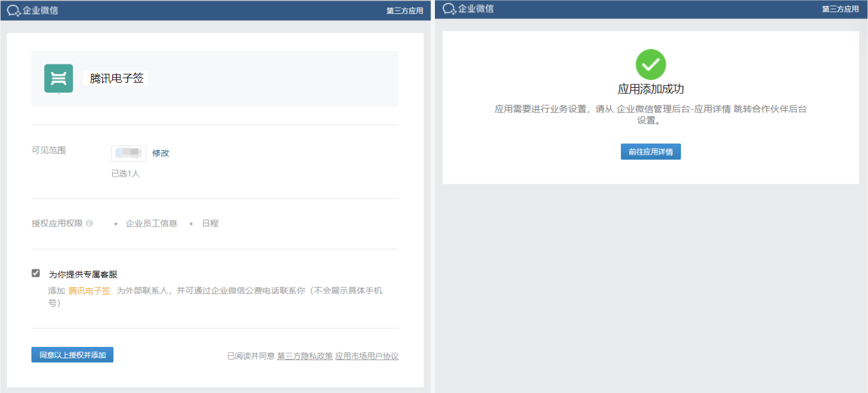This screenshot has width=868, height=393.
Task: Click 企业微信 logo on the authorization page
Action: 33,10
